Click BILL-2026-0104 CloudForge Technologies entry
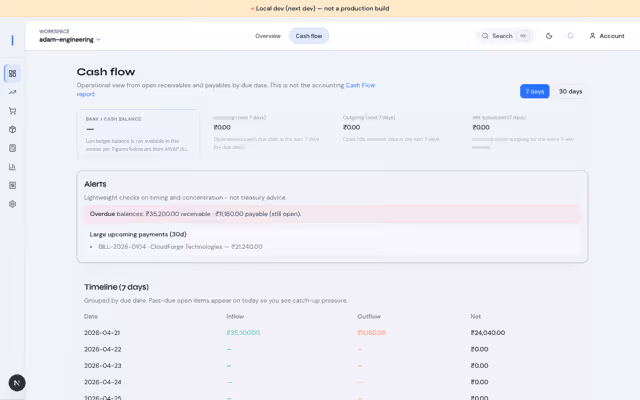Screen dimensions: 640x400 (180, 247)
